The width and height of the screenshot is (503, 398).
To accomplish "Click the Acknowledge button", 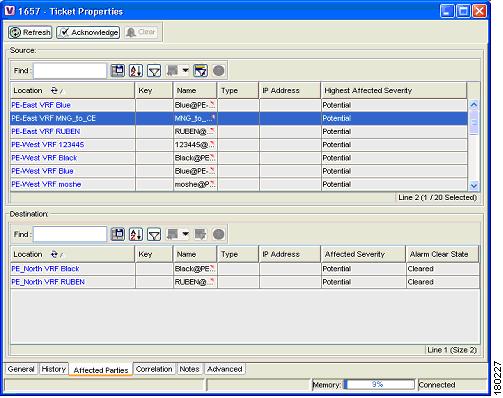I will pyautogui.click(x=88, y=32).
